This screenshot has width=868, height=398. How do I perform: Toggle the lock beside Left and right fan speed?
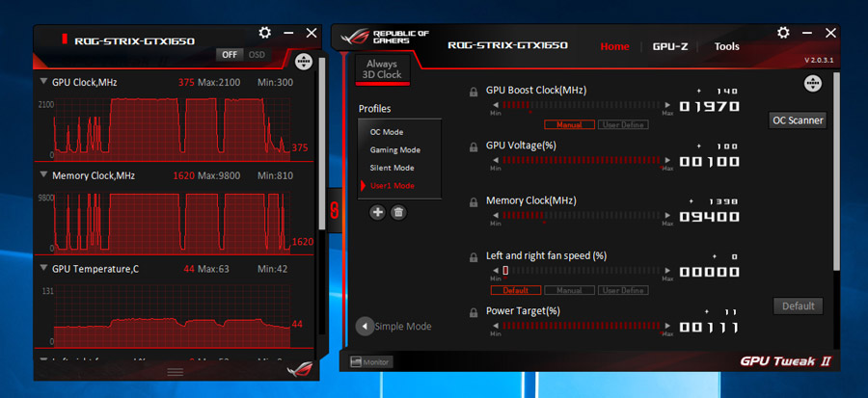point(474,257)
